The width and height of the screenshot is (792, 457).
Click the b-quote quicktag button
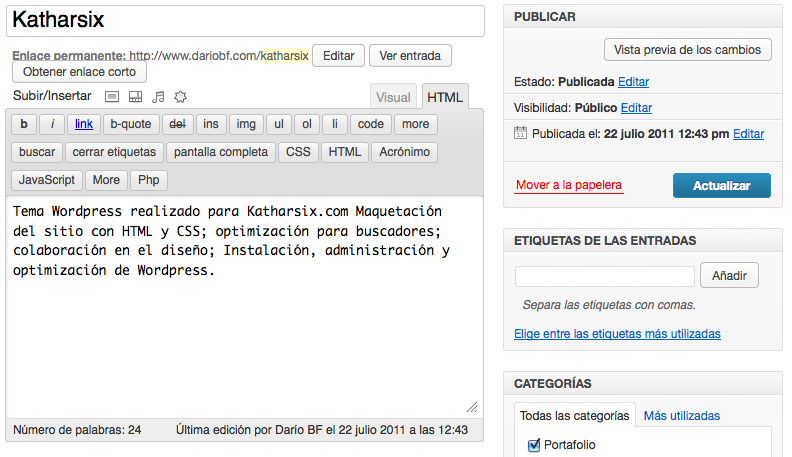(x=130, y=124)
